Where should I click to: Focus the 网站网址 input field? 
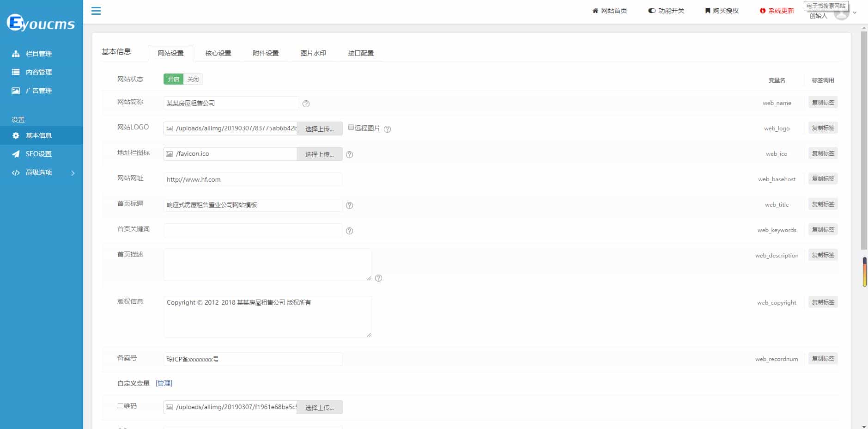coord(253,179)
